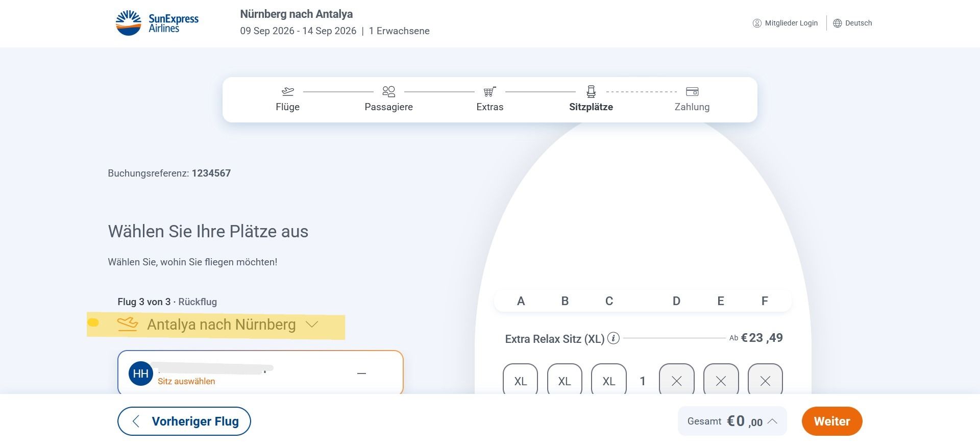Open the Extra Relax Sitz info icon
The height and width of the screenshot is (448, 980).
[614, 338]
